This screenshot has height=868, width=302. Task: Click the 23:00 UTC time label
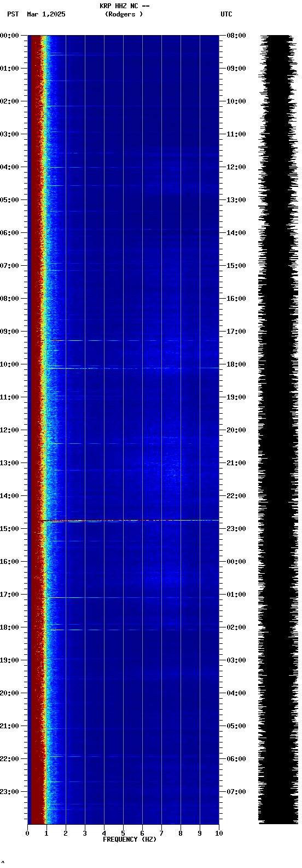(236, 529)
